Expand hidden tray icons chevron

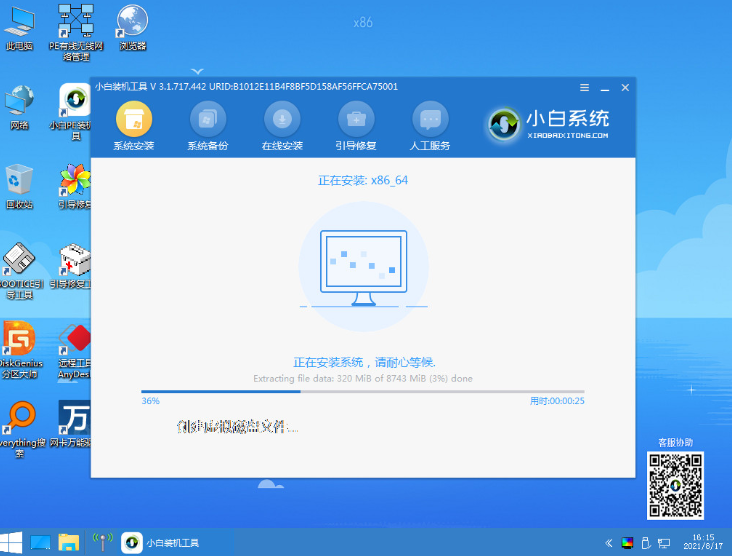pyautogui.click(x=608, y=543)
